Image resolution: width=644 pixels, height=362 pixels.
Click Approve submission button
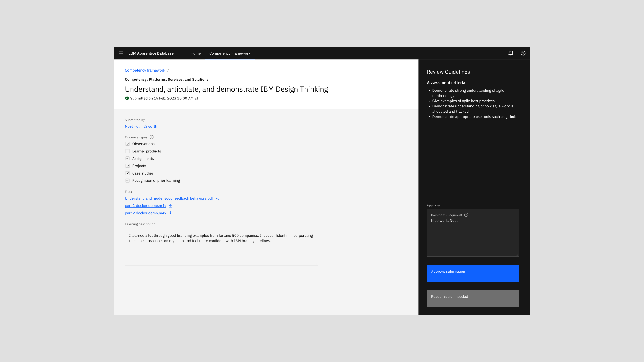click(473, 273)
